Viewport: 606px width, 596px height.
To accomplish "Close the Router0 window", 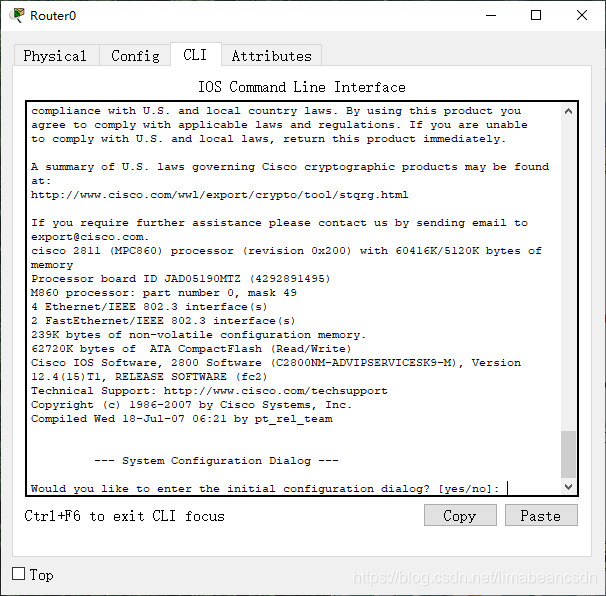I will (x=582, y=15).
